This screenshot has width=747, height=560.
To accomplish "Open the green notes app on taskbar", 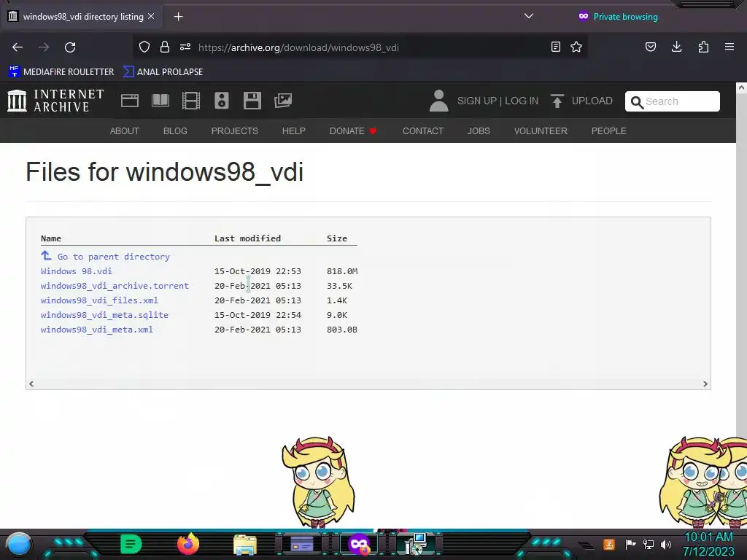I will click(x=131, y=544).
